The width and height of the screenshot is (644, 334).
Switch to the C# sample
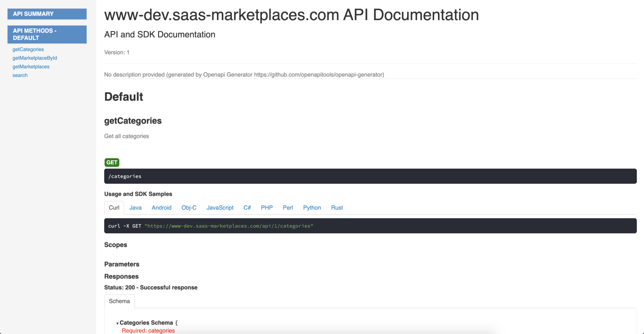(x=247, y=208)
